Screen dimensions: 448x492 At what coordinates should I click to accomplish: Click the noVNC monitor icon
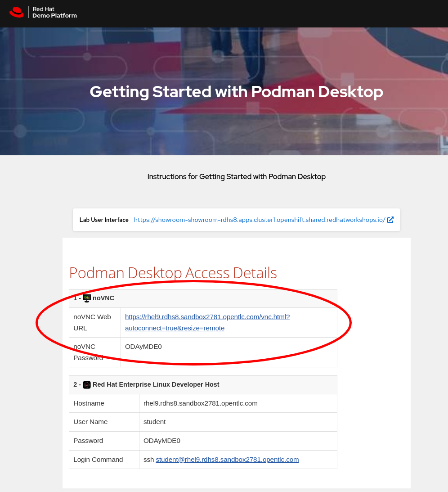pyautogui.click(x=87, y=298)
